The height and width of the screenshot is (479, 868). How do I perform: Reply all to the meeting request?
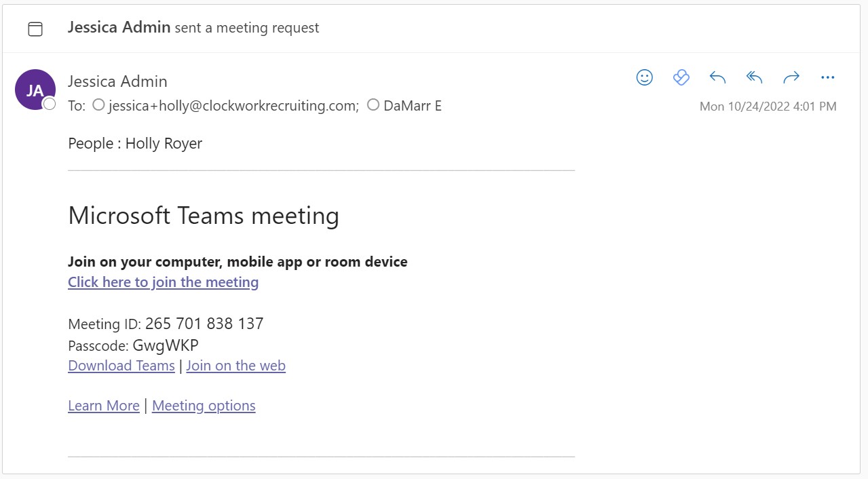(755, 77)
